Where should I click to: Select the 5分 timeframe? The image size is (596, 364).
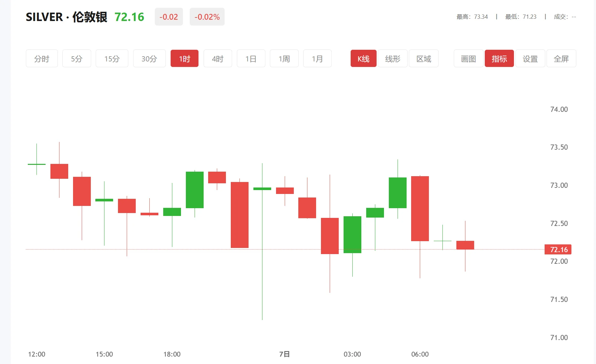click(77, 59)
